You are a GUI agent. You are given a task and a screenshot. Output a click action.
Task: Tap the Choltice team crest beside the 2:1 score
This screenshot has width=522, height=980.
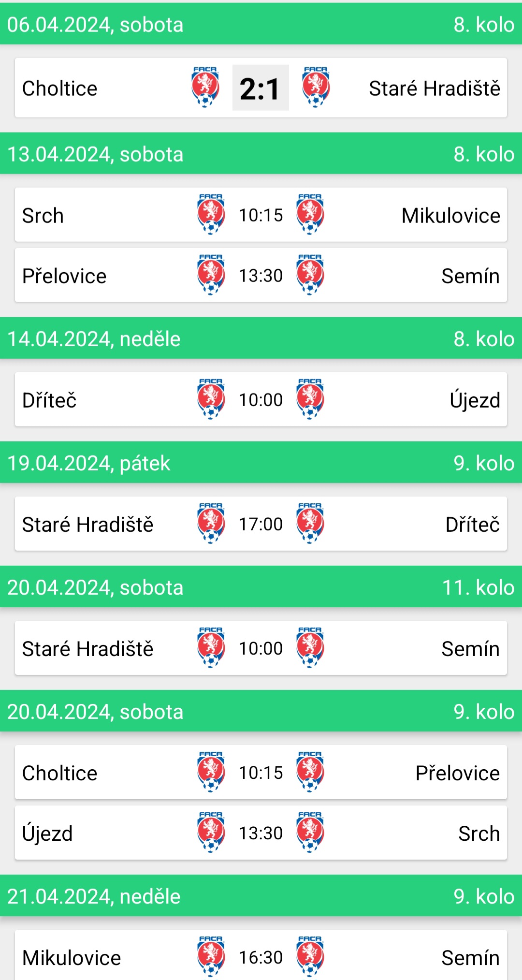(205, 87)
